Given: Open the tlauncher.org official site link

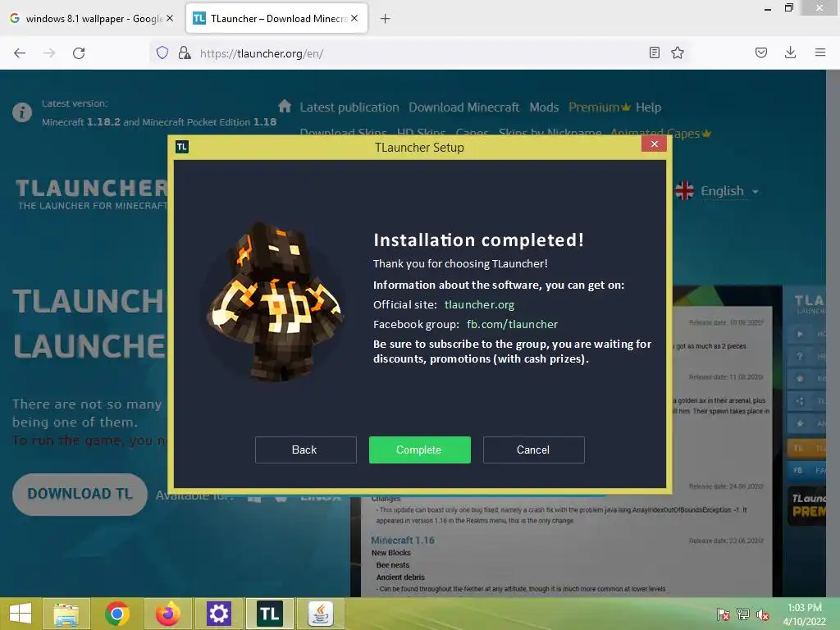Looking at the screenshot, I should 479,304.
